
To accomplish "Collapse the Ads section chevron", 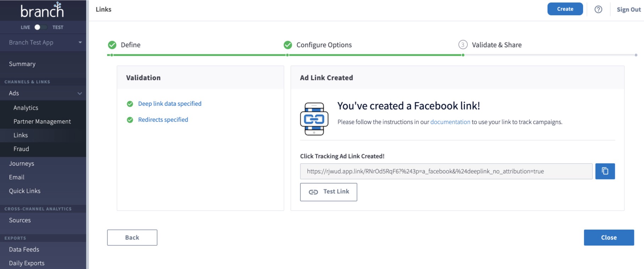I will 80,93.
